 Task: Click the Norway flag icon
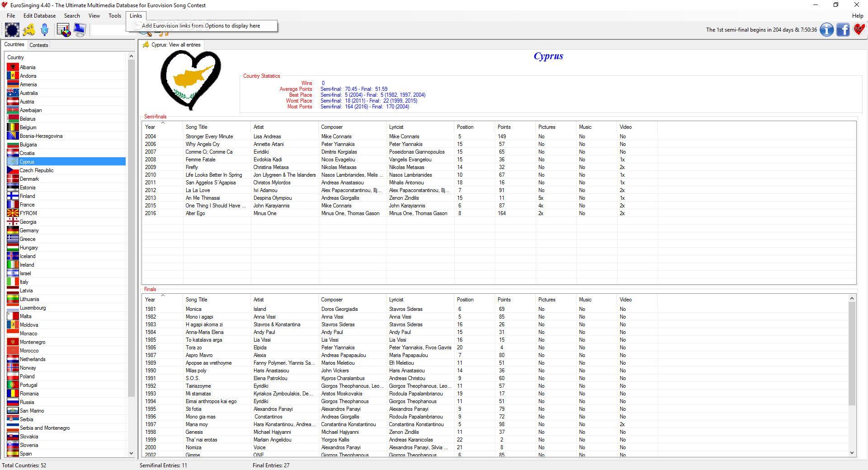pos(13,367)
